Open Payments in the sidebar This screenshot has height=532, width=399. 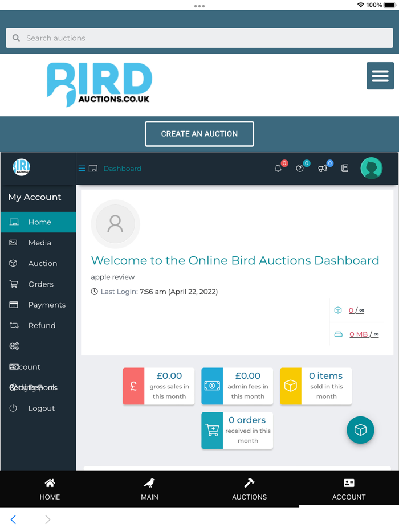(x=38, y=305)
